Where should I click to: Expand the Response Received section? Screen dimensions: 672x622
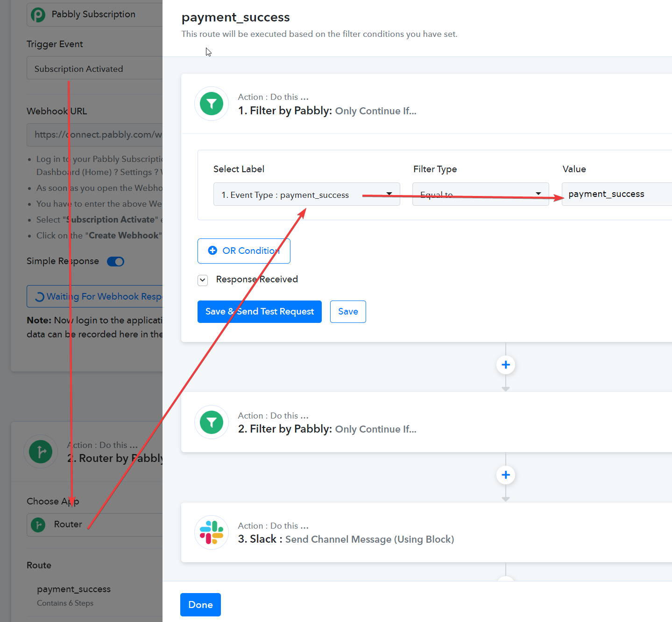(x=203, y=280)
